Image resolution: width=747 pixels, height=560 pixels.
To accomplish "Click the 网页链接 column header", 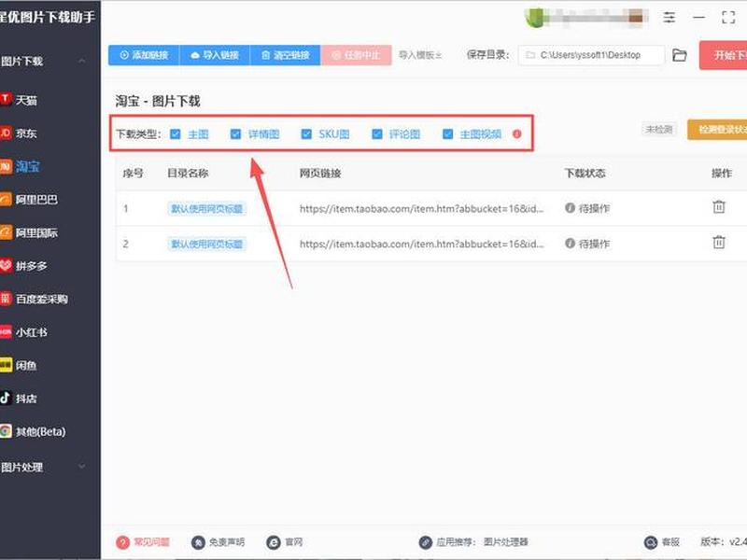I will (x=320, y=174).
